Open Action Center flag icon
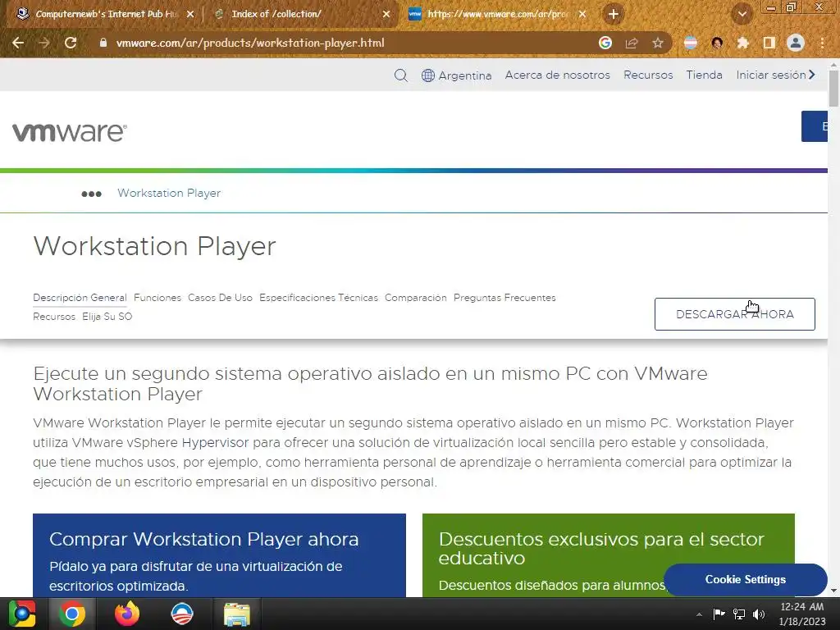 [x=719, y=614]
